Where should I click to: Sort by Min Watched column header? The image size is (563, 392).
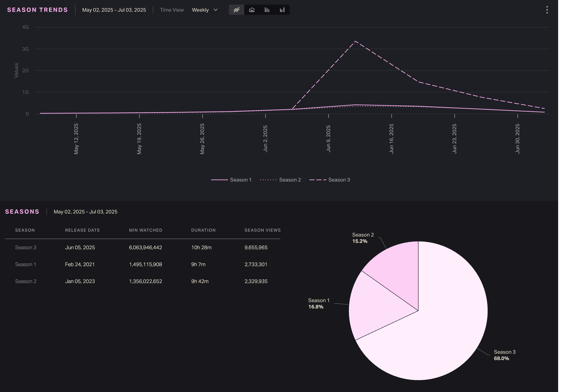146,230
